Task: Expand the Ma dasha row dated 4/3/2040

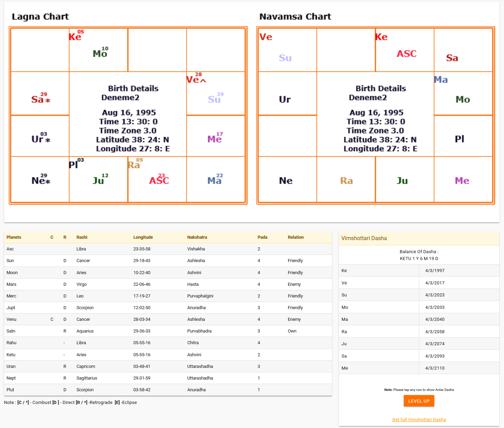Action: click(x=419, y=319)
